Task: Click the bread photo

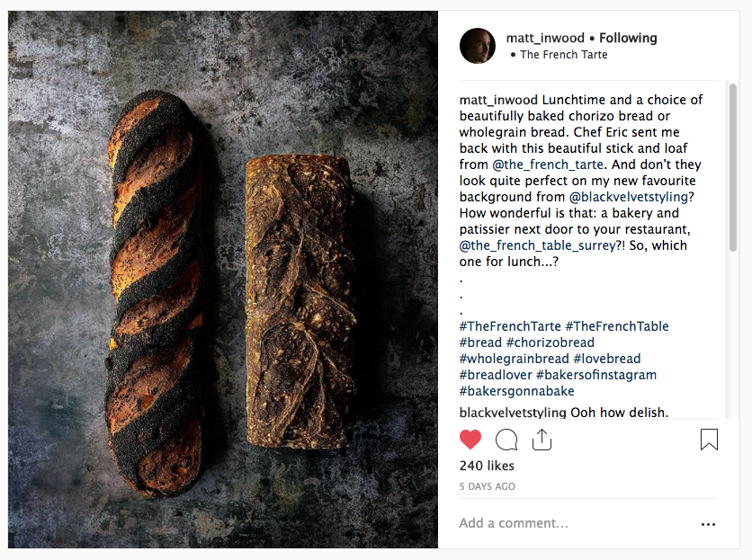Action: [x=223, y=280]
